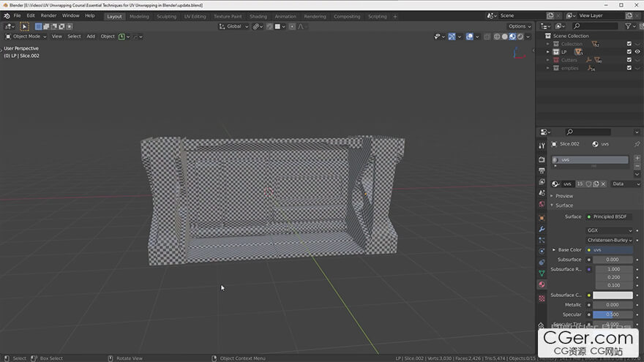Toggle proportional editing icon
Viewport: 644px width, 362px height.
click(292, 26)
